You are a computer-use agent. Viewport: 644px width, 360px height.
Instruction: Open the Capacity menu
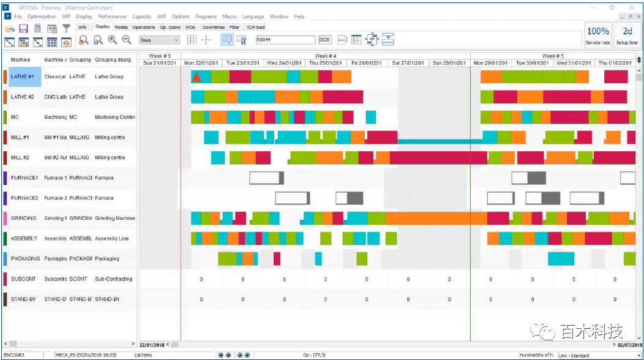141,17
